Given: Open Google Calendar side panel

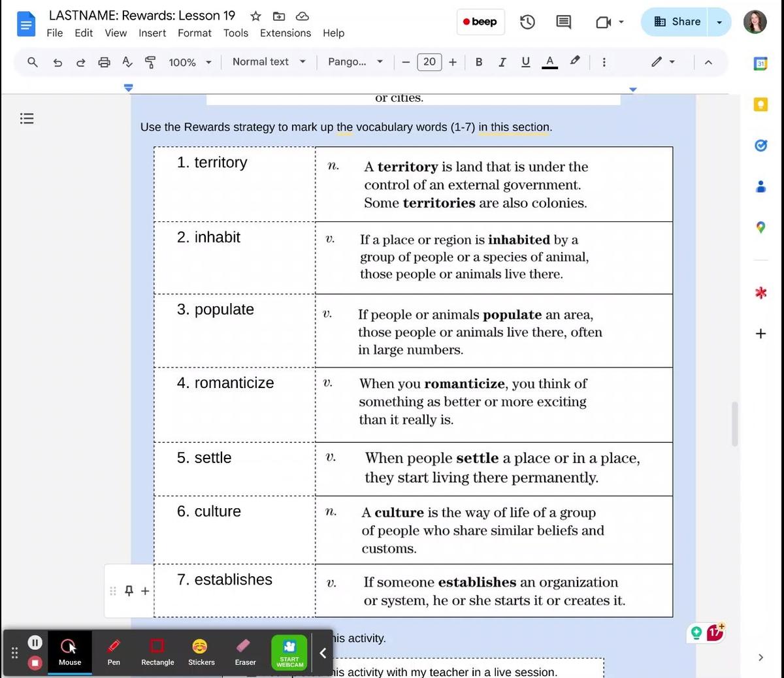Looking at the screenshot, I should tap(760, 64).
